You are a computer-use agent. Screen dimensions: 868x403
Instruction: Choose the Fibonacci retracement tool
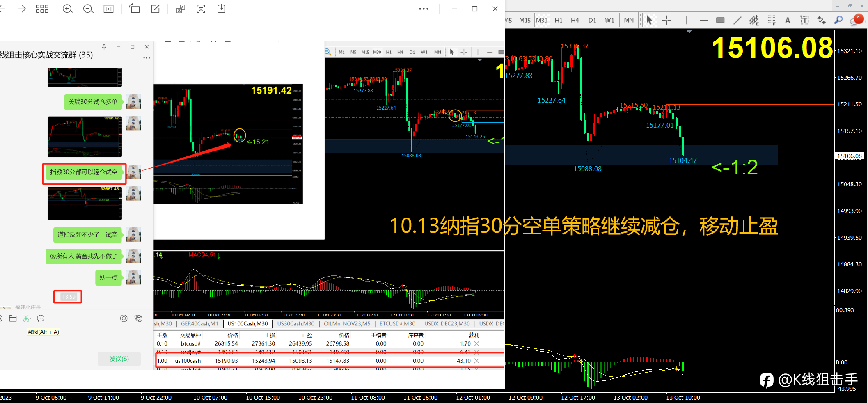[x=771, y=20]
